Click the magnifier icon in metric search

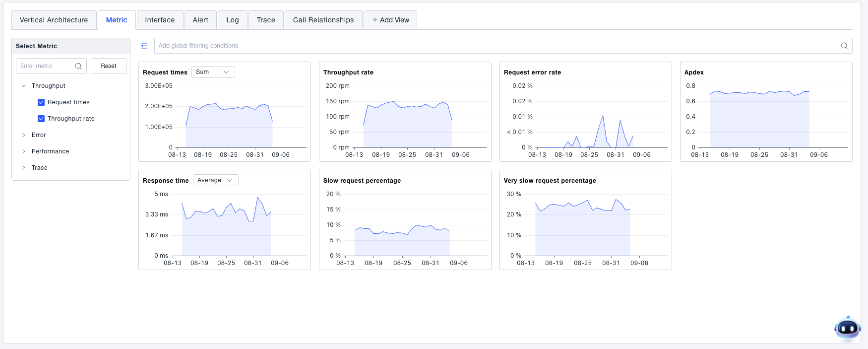tap(78, 66)
